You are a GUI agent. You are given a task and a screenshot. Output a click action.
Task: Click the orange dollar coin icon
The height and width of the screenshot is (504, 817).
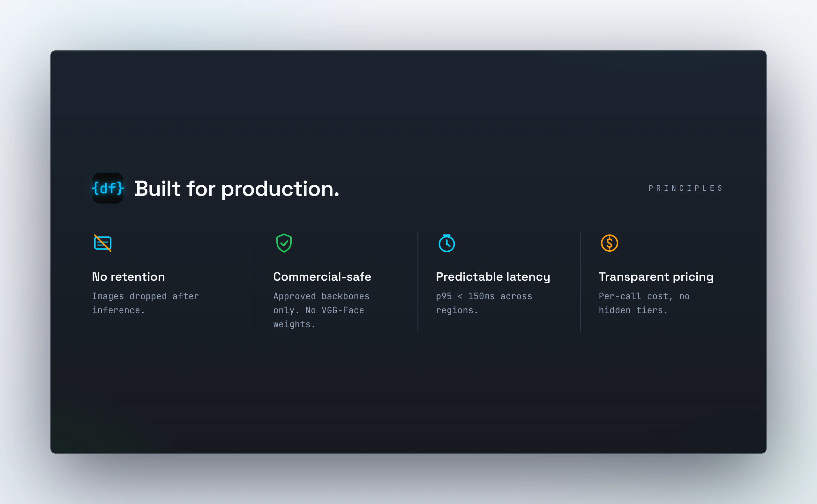pos(609,243)
